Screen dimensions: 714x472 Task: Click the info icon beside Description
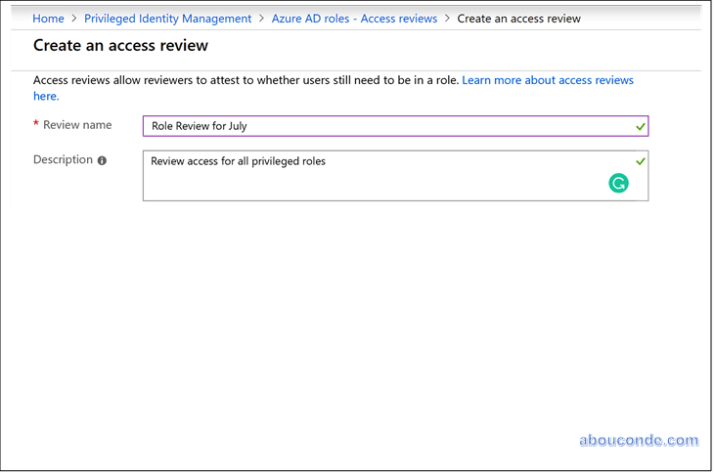102,160
